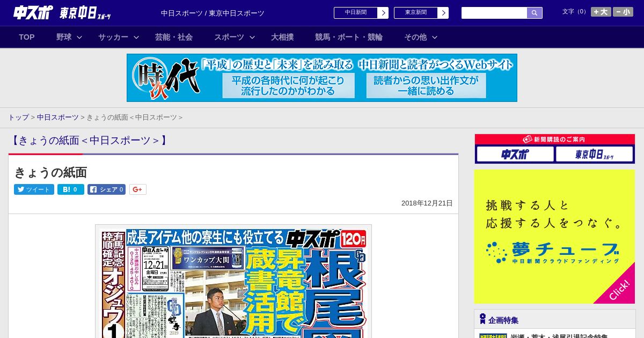This screenshot has width=644, height=338.
Task: Click 東京中日スポーツ subscription button in sidebar
Action: pos(594,155)
